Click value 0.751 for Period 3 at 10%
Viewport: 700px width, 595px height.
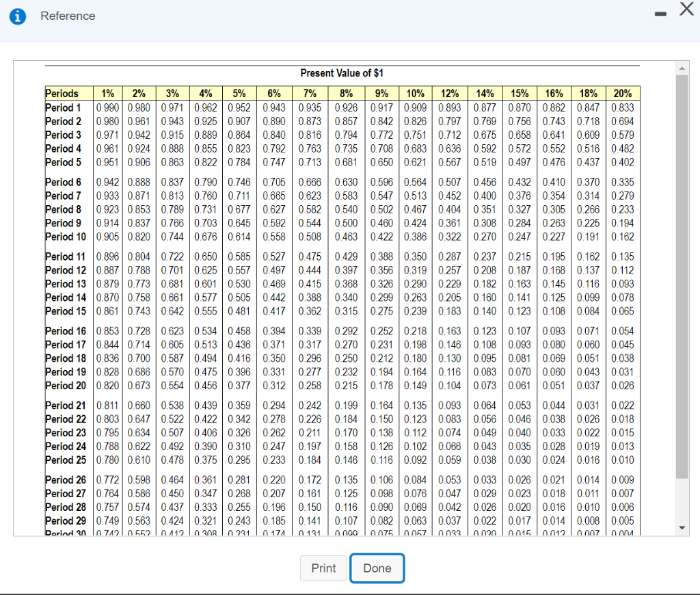(415, 135)
